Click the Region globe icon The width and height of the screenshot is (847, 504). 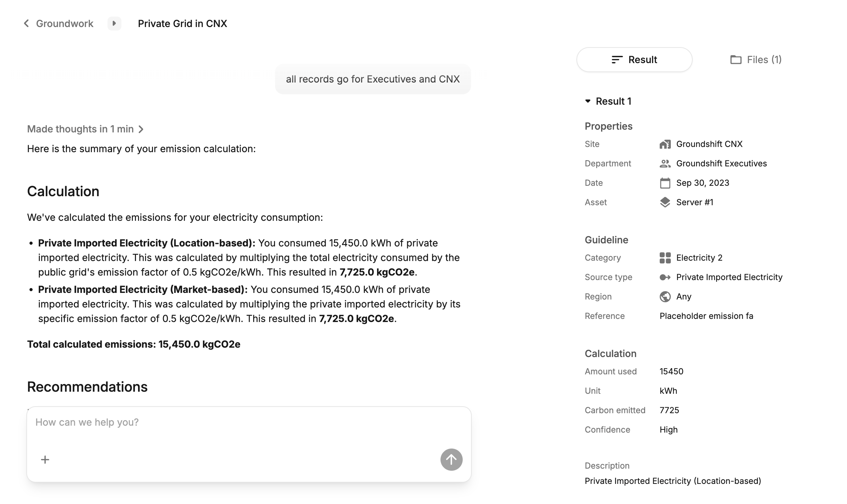[x=665, y=297]
